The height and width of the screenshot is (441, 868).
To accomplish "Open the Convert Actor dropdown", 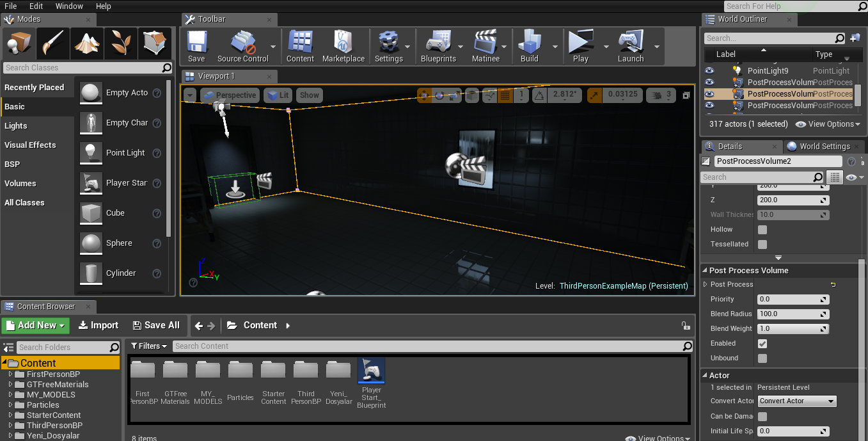I will 797,401.
